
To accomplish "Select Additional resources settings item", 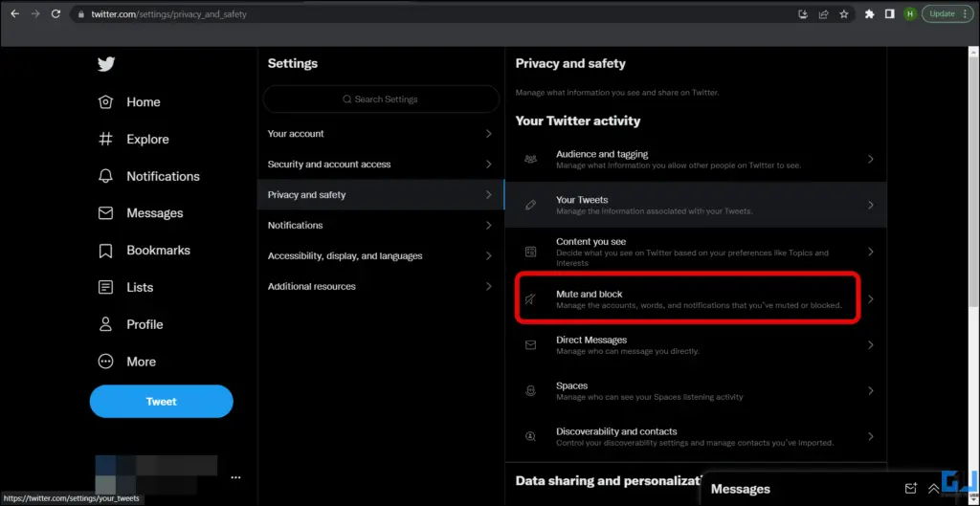I will coord(381,286).
